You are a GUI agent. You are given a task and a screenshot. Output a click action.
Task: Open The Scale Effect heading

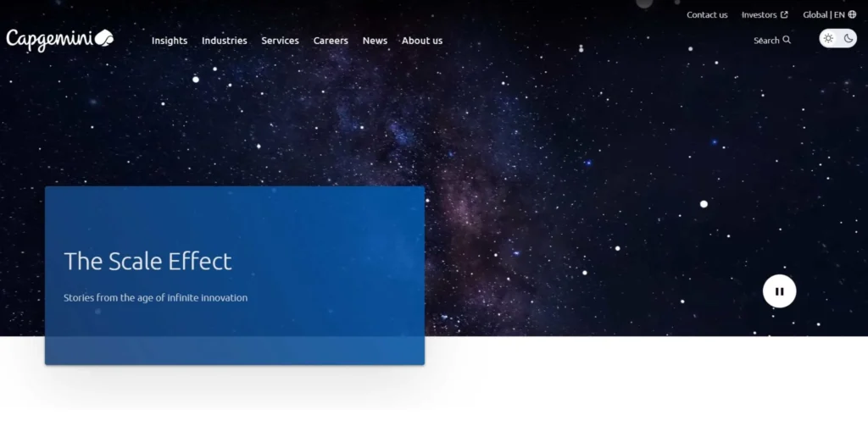pos(147,261)
